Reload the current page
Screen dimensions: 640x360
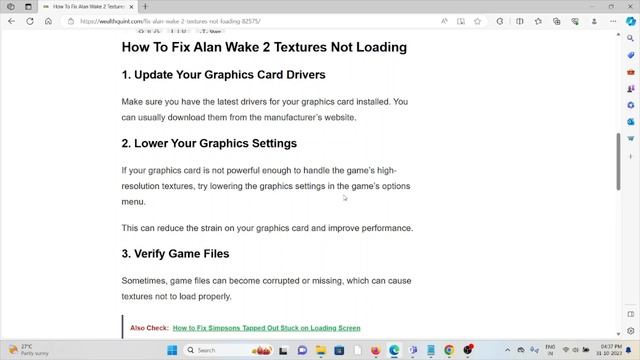tap(30, 21)
